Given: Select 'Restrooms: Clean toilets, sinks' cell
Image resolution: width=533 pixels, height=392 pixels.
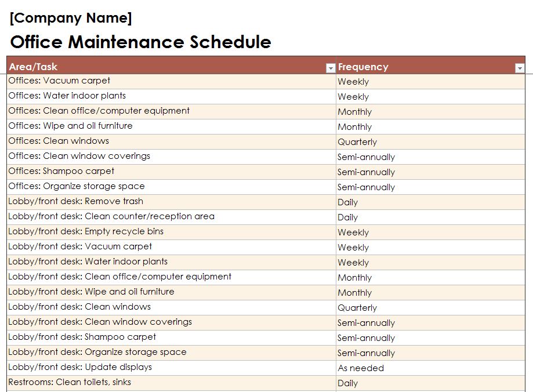Looking at the screenshot, I should 171,383.
